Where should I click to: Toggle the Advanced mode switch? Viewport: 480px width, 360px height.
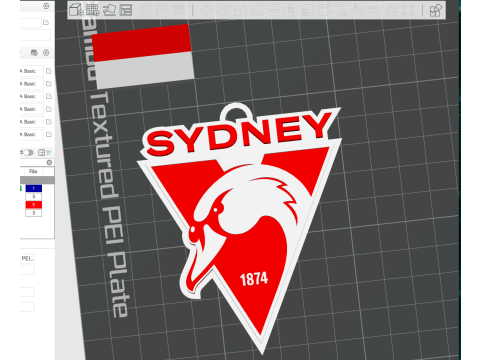tap(28, 153)
